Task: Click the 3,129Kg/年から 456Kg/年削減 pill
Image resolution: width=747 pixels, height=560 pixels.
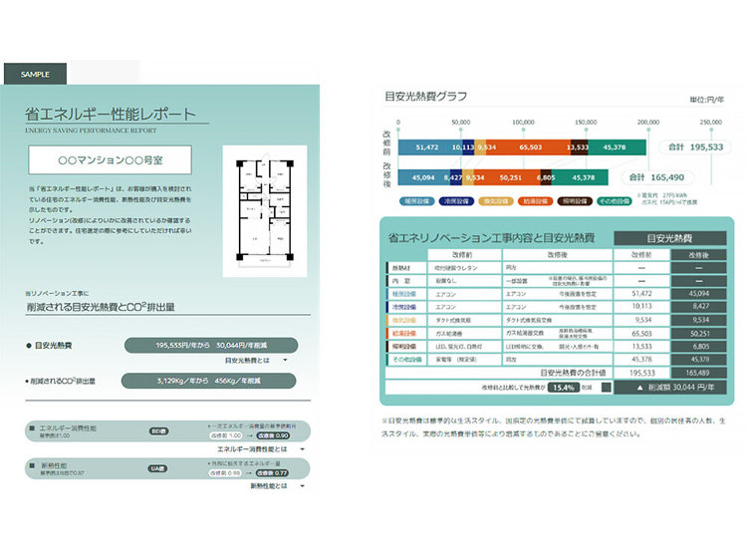Action: tap(209, 381)
